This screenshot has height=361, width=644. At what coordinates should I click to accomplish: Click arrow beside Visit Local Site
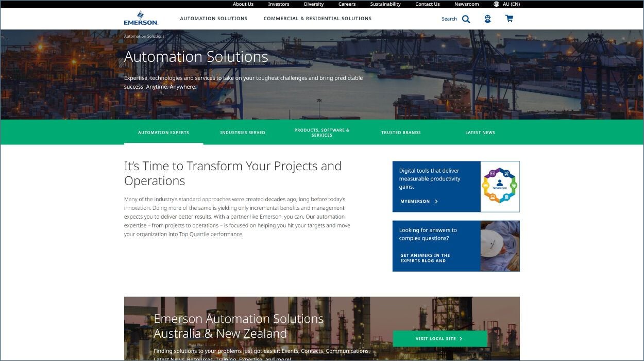[461, 339]
